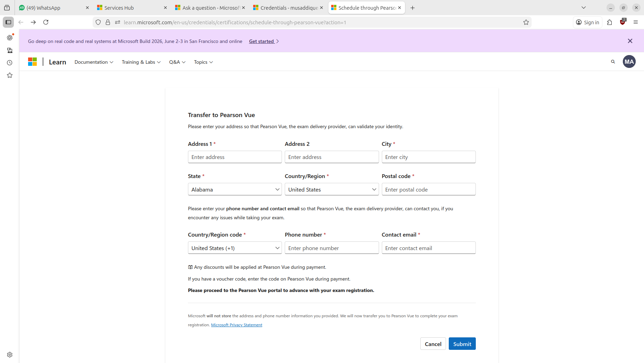
Task: Close the Credentials tab
Action: click(x=321, y=8)
